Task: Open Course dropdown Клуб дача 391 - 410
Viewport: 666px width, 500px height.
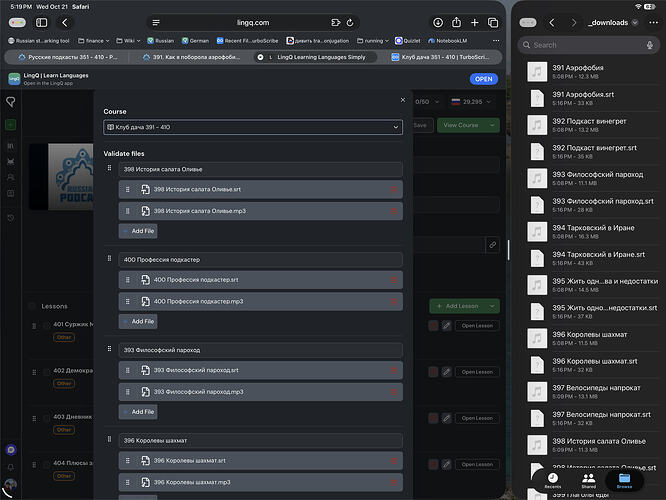Action: tap(253, 127)
